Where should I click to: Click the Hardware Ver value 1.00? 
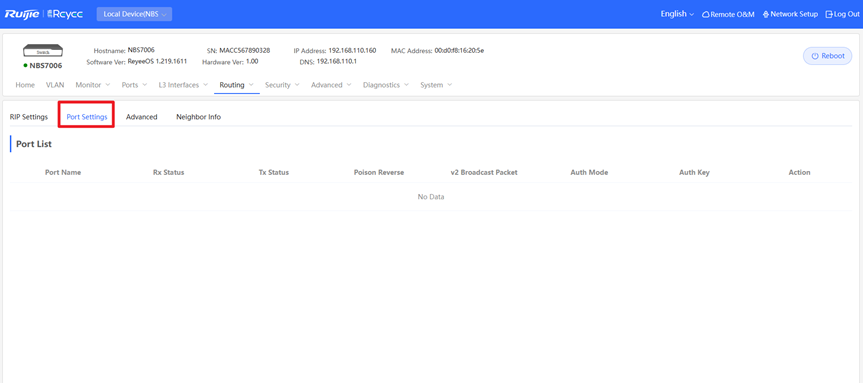point(252,61)
